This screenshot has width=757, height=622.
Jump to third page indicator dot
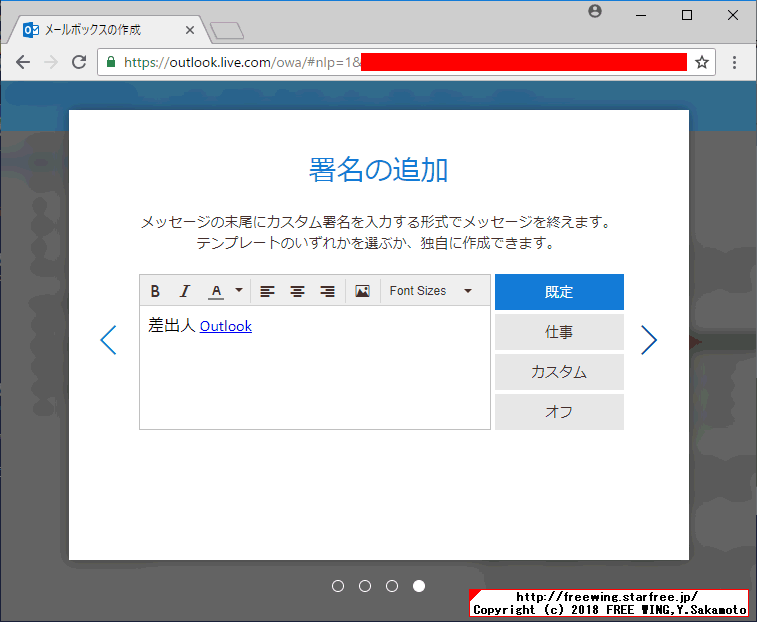tap(392, 586)
